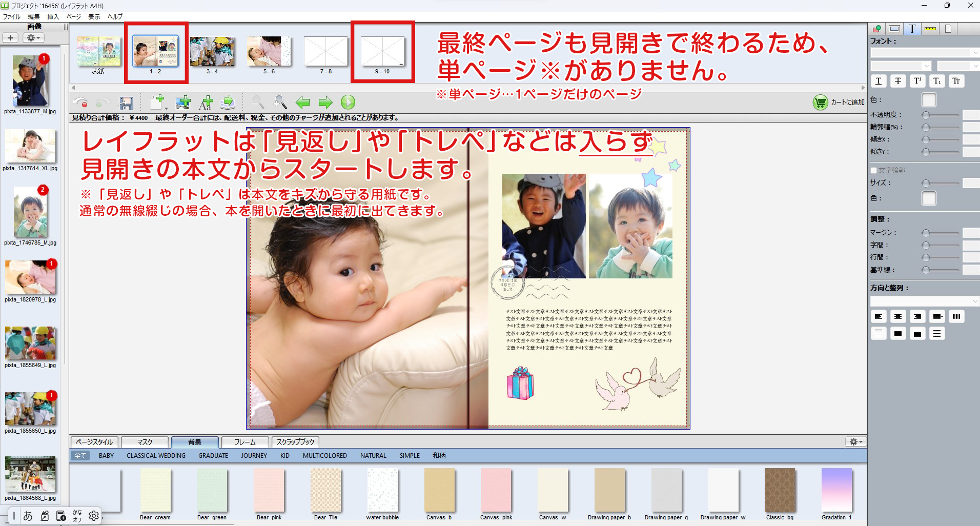Open the text color swatch
This screenshot has height=526, width=980.
pyautogui.click(x=929, y=100)
